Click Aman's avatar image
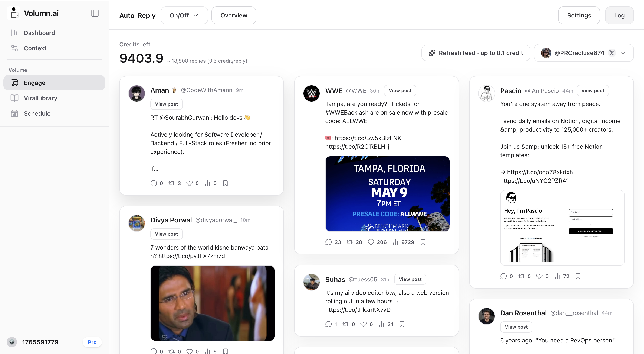Viewport: 644px width, 354px height. click(x=137, y=93)
